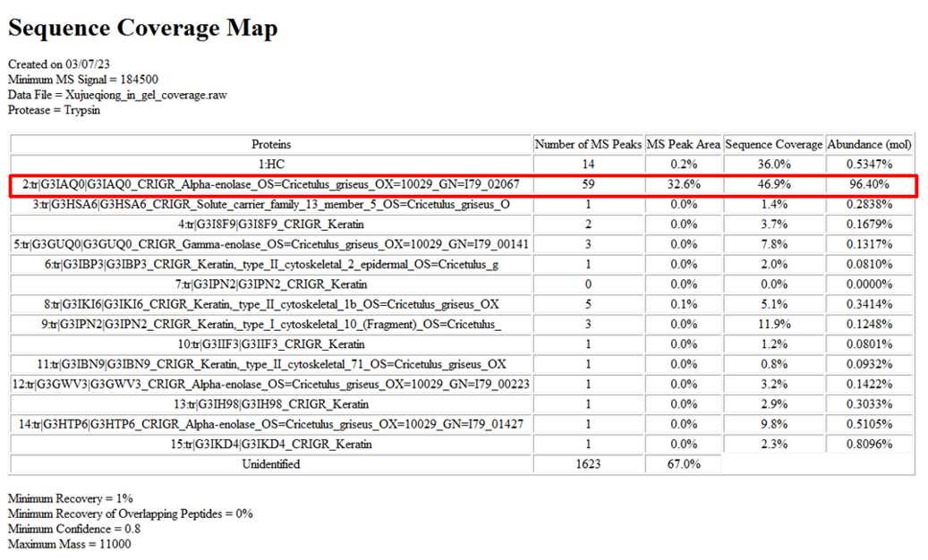The width and height of the screenshot is (928, 560).
Task: Select Keratin type I cytoskeletal 10 Fragment entry
Action: coord(271,324)
